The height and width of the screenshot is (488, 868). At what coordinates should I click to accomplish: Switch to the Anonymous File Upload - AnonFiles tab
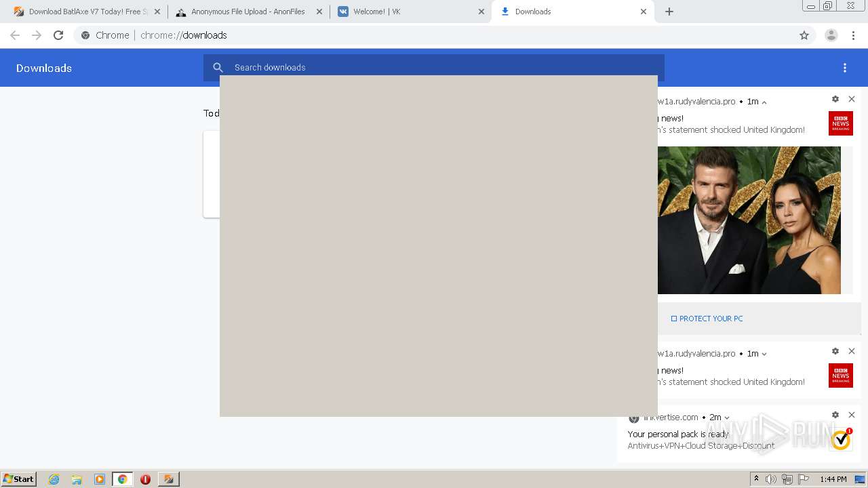248,12
